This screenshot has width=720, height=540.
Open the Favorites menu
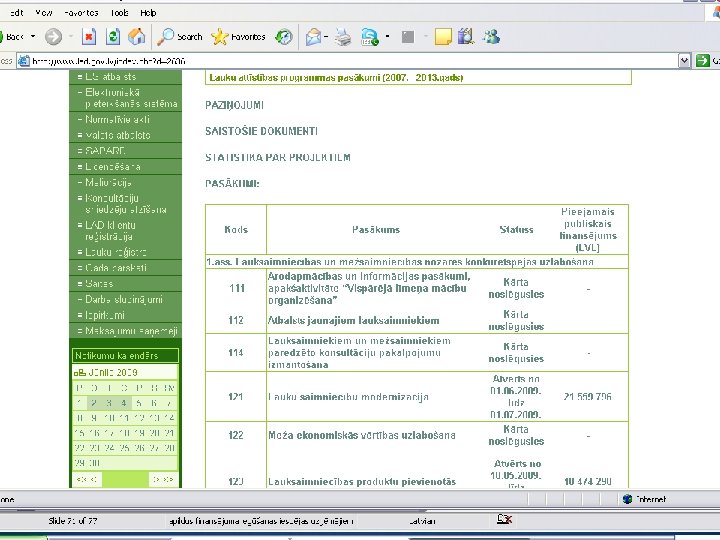81,13
